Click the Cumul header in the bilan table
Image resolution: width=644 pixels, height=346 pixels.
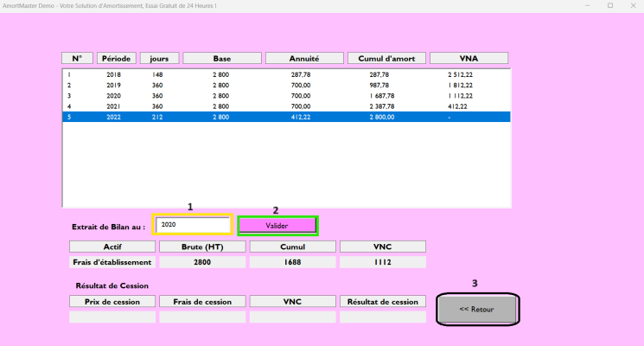[x=292, y=247]
